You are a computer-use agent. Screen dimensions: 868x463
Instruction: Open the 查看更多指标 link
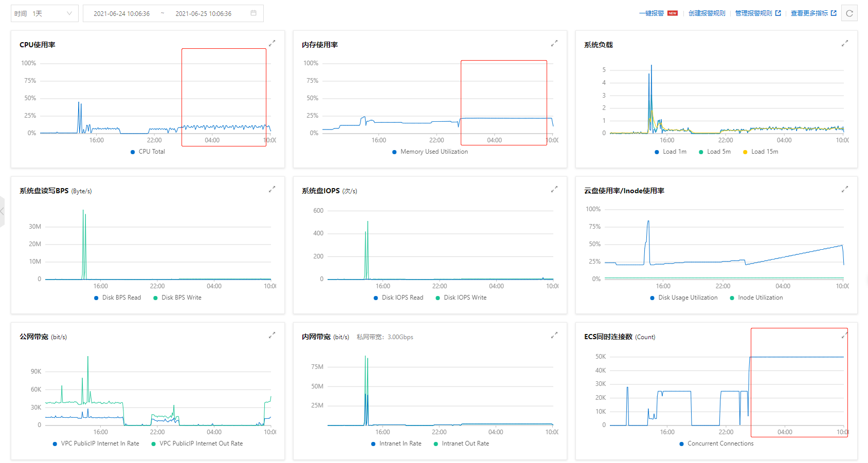pyautogui.click(x=809, y=13)
